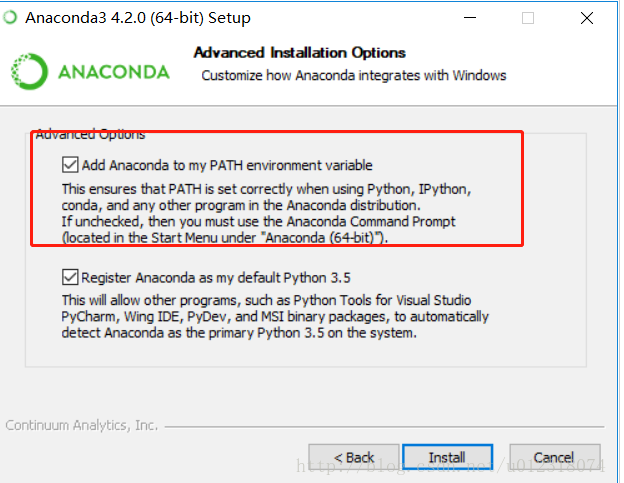The height and width of the screenshot is (483, 624).
Task: Uncheck Register Anaconda as default Python checkbox
Action: (70, 277)
